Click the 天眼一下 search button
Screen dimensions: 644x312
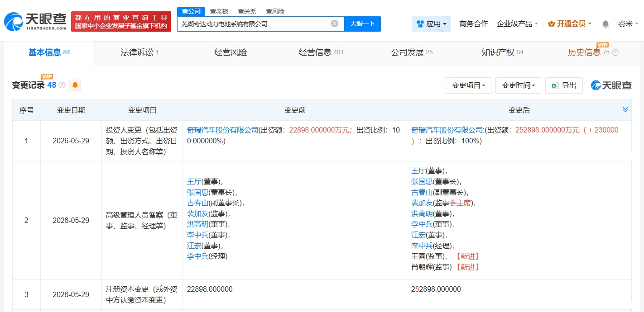pyautogui.click(x=362, y=24)
